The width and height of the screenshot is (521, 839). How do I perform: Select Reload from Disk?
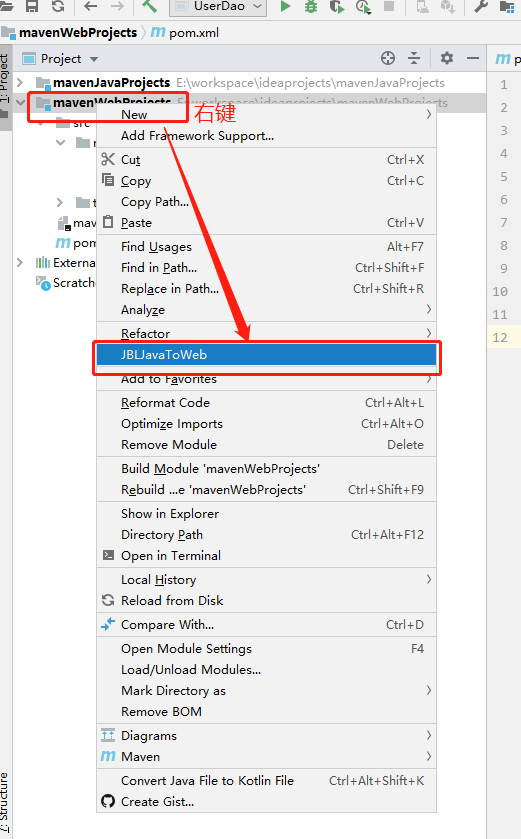266,600
